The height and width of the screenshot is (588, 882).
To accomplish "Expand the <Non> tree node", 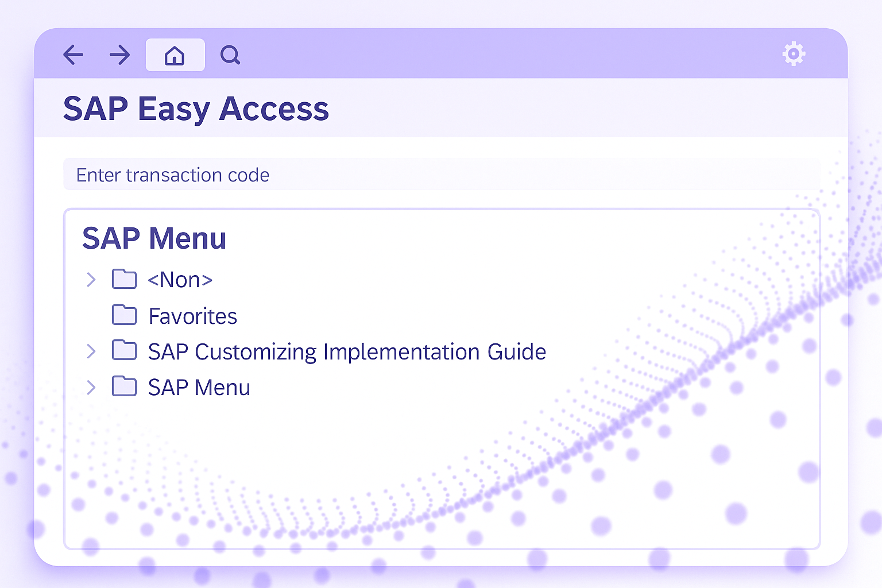I will tap(91, 280).
